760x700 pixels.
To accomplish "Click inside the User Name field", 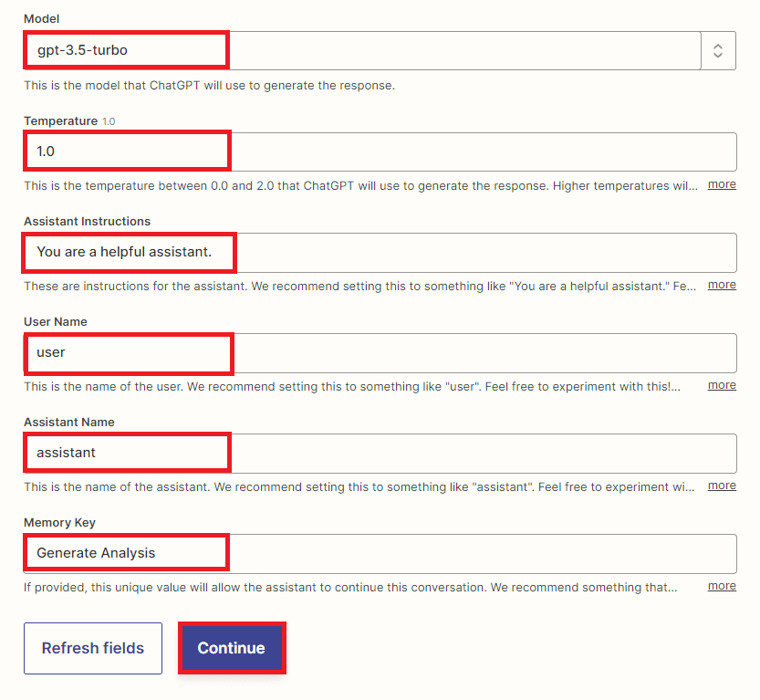I will pos(128,352).
